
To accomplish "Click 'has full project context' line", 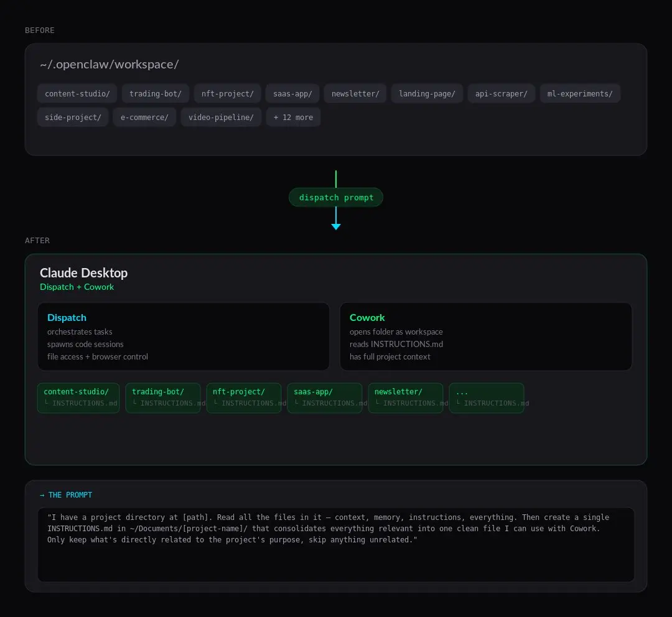I will click(390, 356).
